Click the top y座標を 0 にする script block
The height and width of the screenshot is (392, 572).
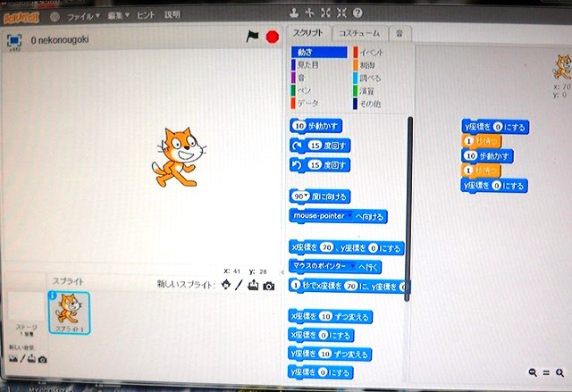tap(495, 127)
